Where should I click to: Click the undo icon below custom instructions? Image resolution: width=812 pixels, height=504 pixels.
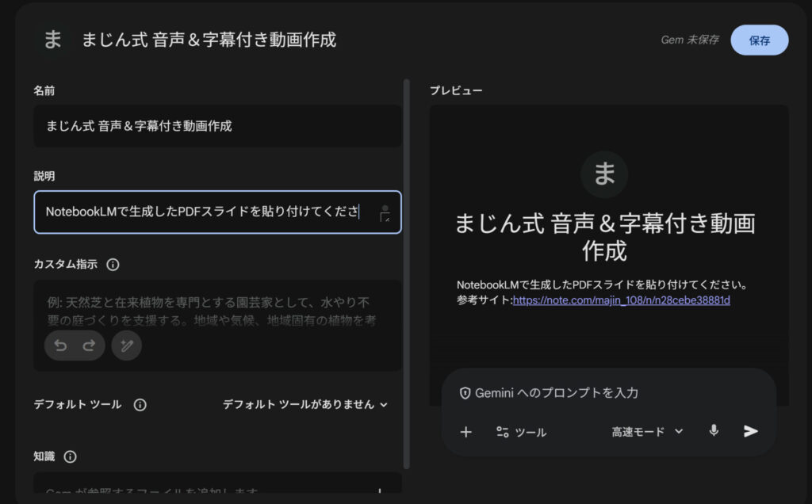point(62,346)
